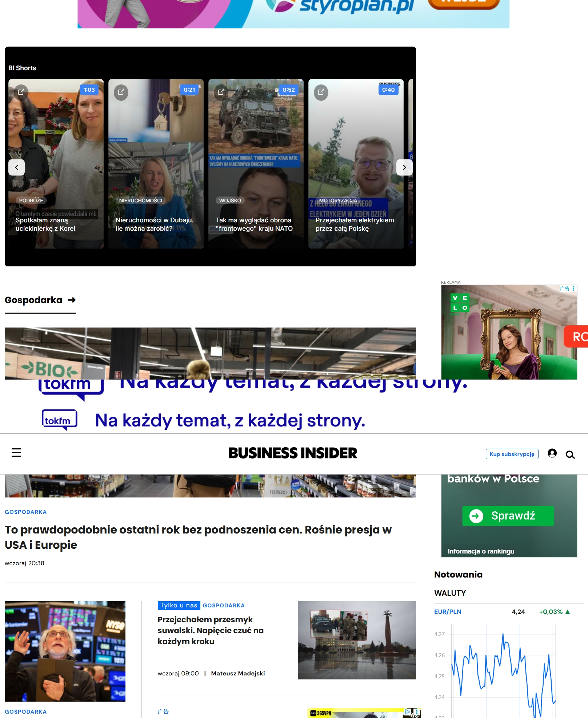588x718 pixels.
Task: Expand the Gospodarka section via arrow heading
Action: pyautogui.click(x=40, y=300)
